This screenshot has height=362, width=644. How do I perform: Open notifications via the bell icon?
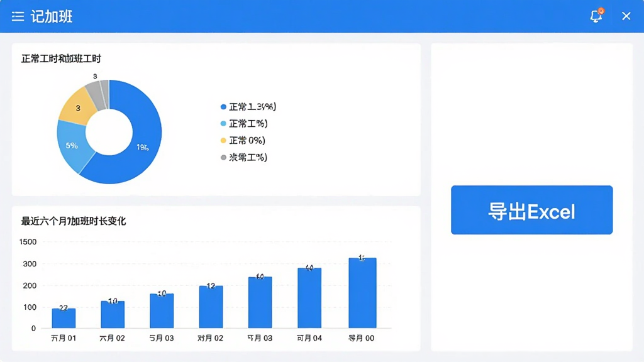click(596, 16)
